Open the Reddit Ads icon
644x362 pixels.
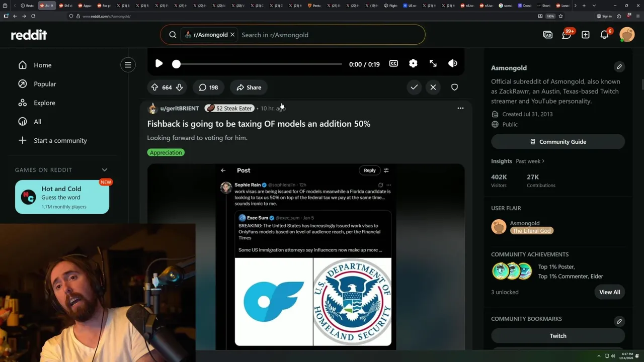548,35
